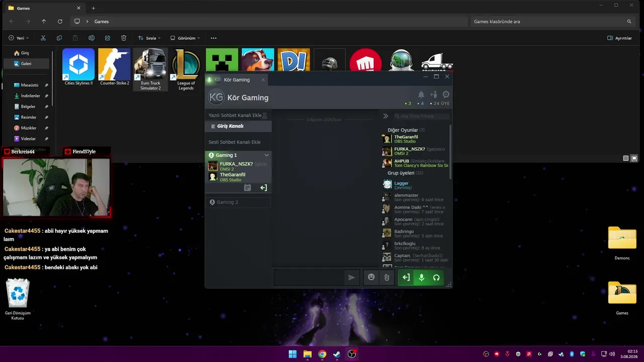The width and height of the screenshot is (644, 362).
Task: Toggle headphone audio output in voice controls
Action: click(x=436, y=277)
